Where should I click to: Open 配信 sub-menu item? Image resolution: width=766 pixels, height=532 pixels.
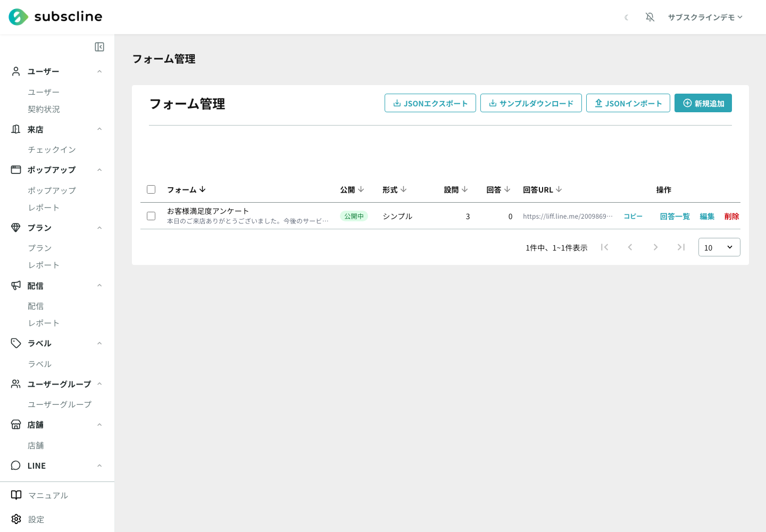point(36,306)
